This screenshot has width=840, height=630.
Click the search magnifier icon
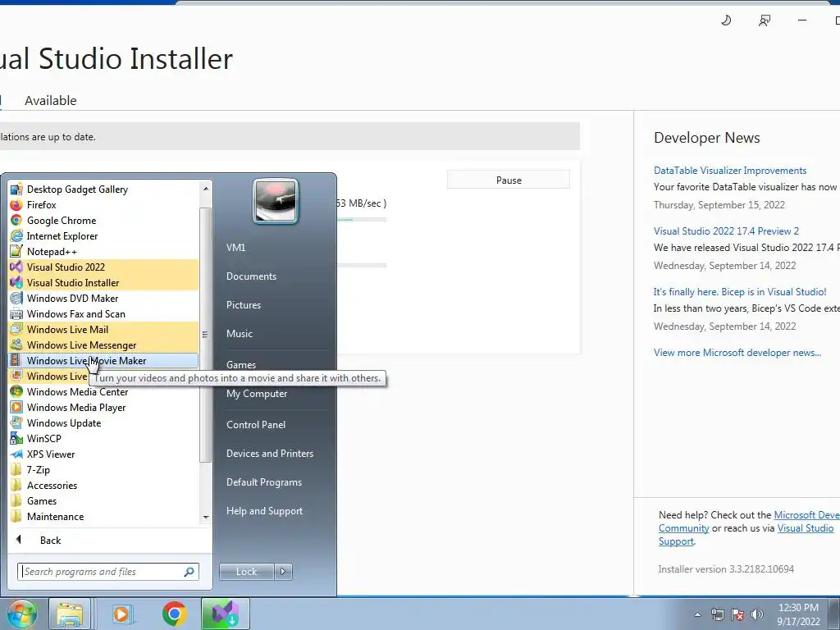click(189, 572)
